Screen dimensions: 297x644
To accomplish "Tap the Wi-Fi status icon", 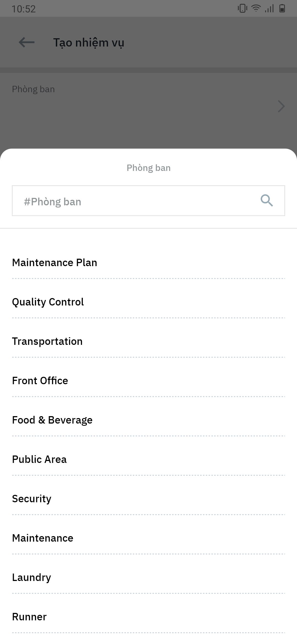I will coord(256,9).
